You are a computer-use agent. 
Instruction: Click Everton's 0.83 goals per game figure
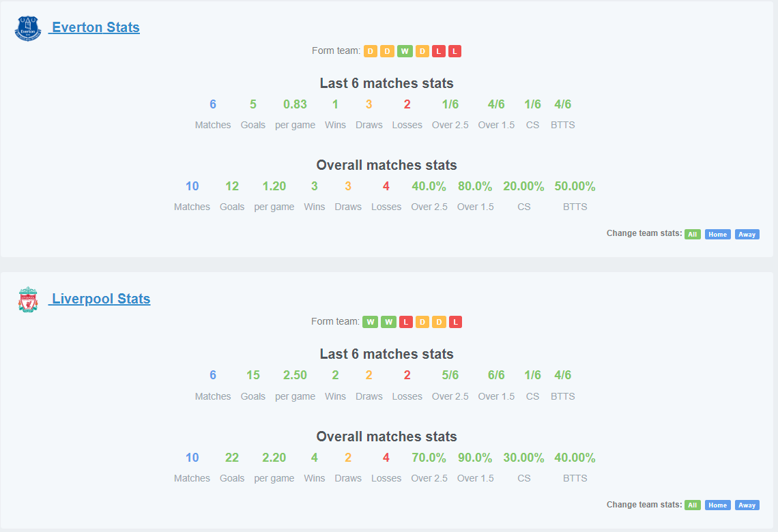click(295, 104)
